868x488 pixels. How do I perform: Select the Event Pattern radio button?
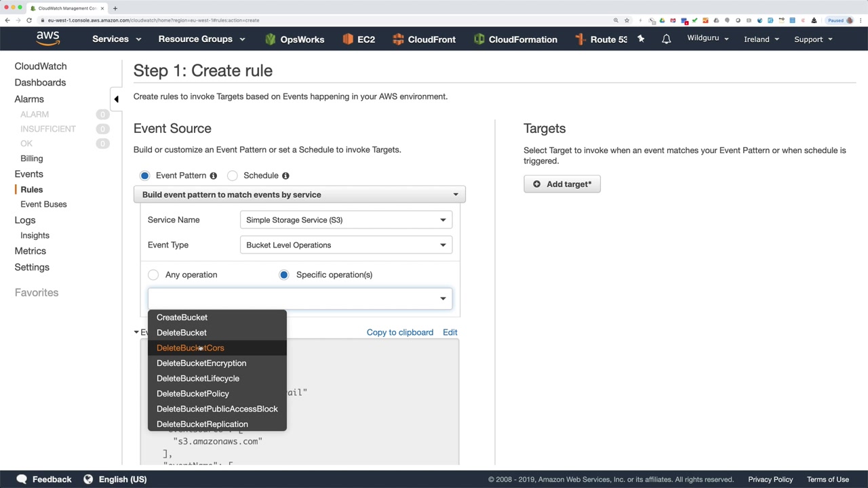144,176
